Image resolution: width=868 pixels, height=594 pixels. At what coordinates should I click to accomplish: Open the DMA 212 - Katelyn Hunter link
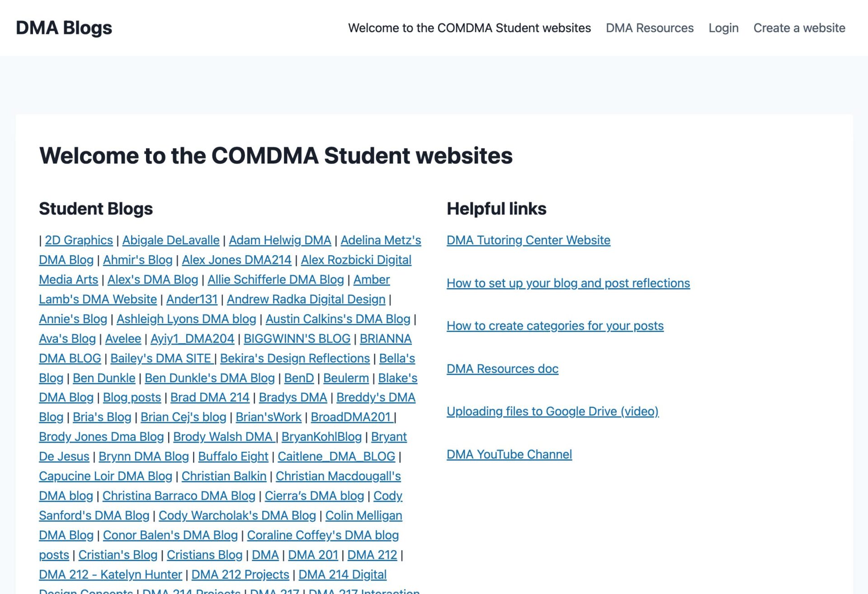coord(110,574)
